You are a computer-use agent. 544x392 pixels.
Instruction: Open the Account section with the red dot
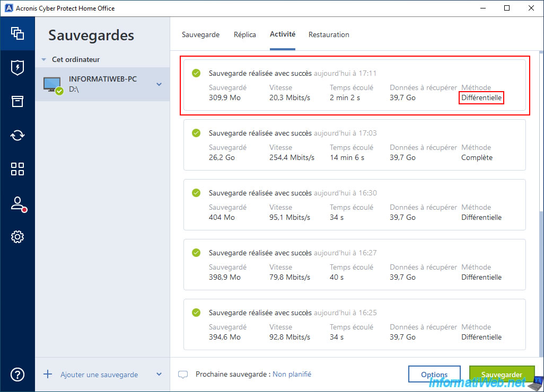(x=18, y=204)
